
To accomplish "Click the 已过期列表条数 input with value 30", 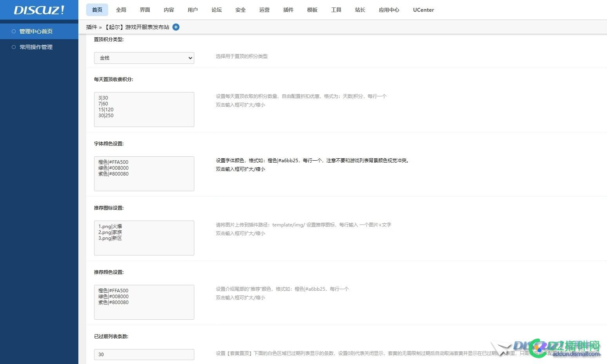I will tap(144, 354).
